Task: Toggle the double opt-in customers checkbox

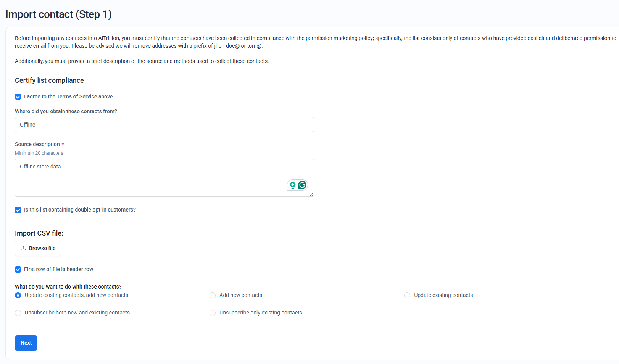Action: tap(18, 210)
